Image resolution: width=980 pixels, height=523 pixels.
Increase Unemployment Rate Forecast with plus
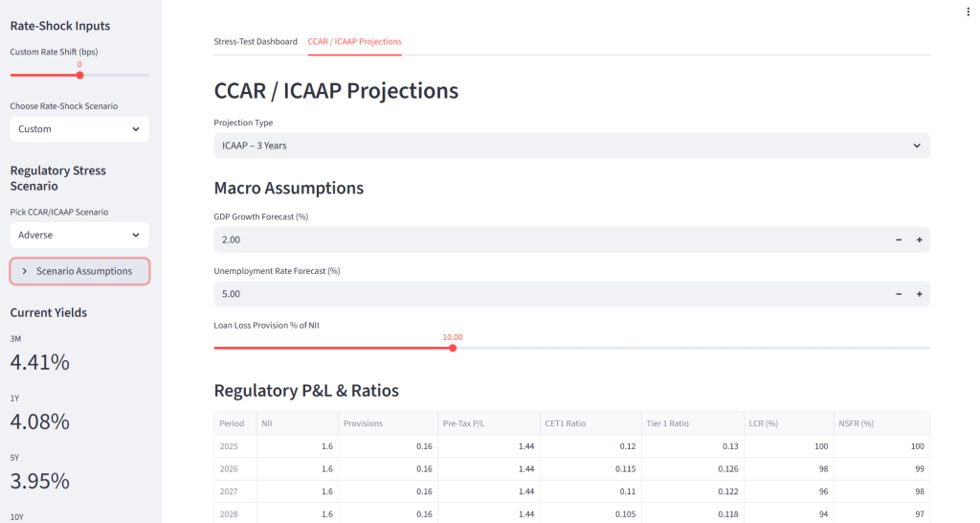click(919, 294)
